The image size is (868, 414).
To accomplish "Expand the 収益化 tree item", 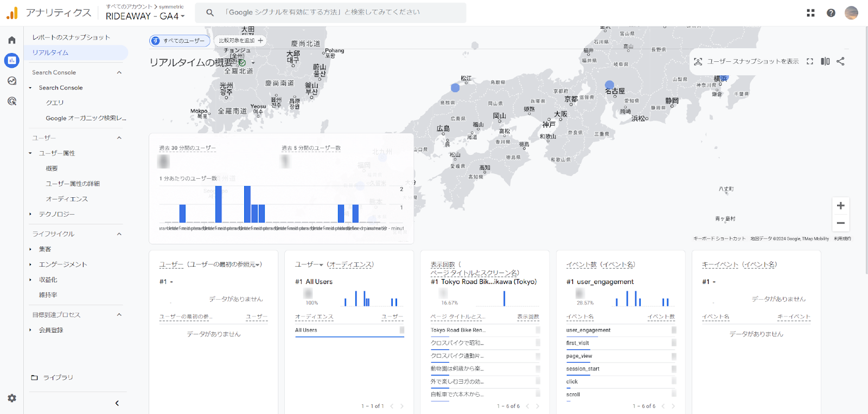I will click(30, 280).
